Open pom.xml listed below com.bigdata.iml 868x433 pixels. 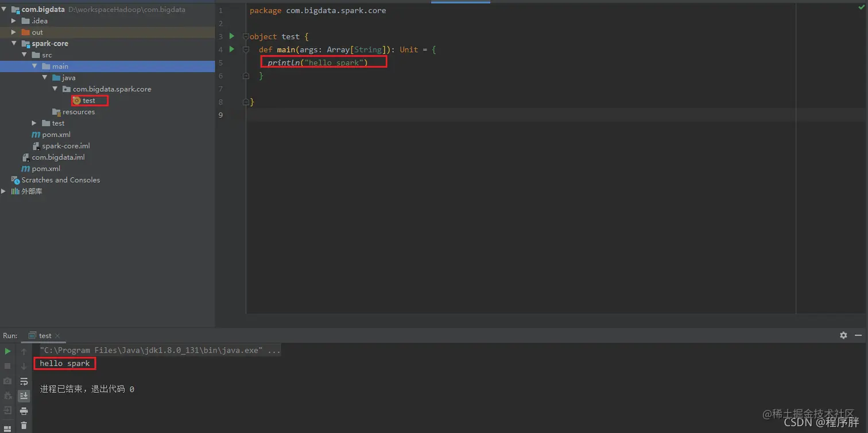(41, 169)
